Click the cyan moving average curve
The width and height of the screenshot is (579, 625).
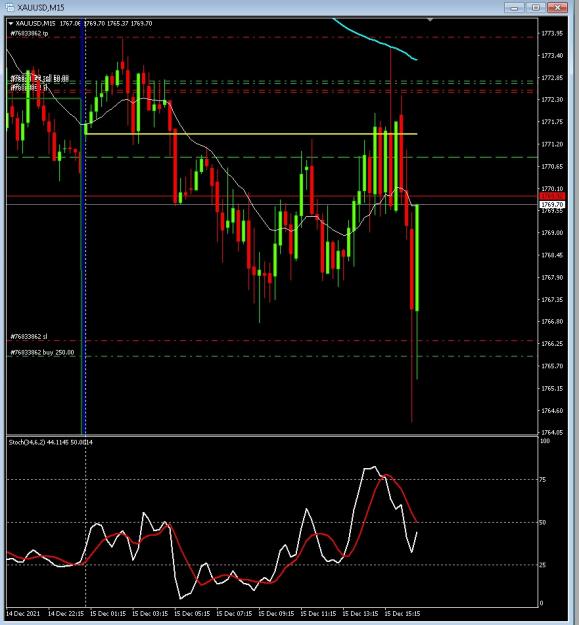[375, 39]
